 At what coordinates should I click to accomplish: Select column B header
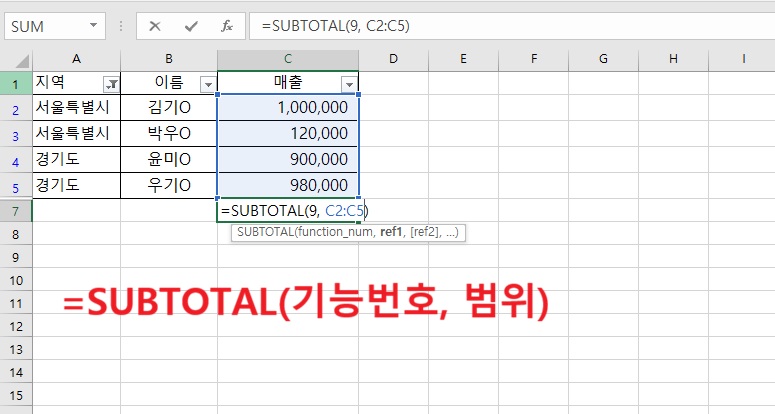click(x=169, y=59)
